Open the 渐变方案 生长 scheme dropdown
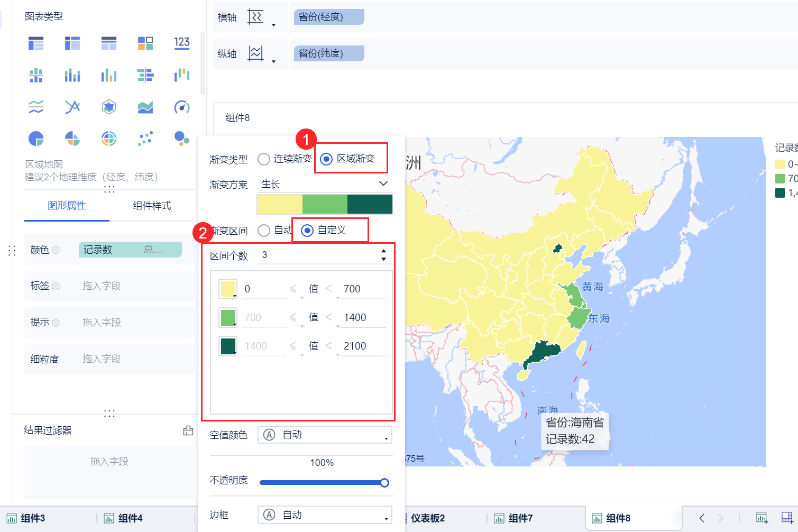798x532 pixels. [x=325, y=184]
